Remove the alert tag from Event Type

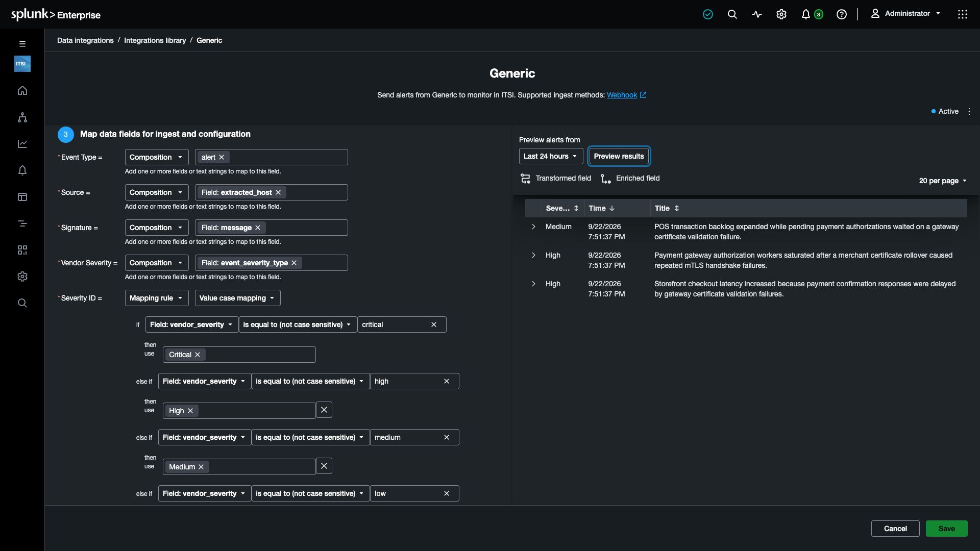pyautogui.click(x=222, y=157)
